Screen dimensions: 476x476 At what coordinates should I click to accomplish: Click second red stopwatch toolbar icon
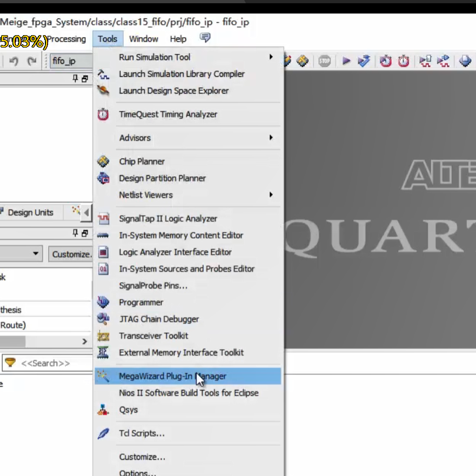coord(404,61)
